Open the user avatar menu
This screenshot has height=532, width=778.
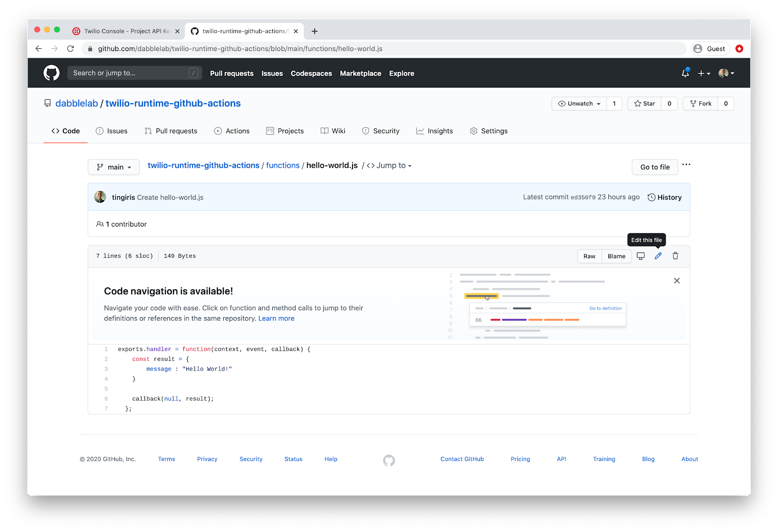coord(726,73)
